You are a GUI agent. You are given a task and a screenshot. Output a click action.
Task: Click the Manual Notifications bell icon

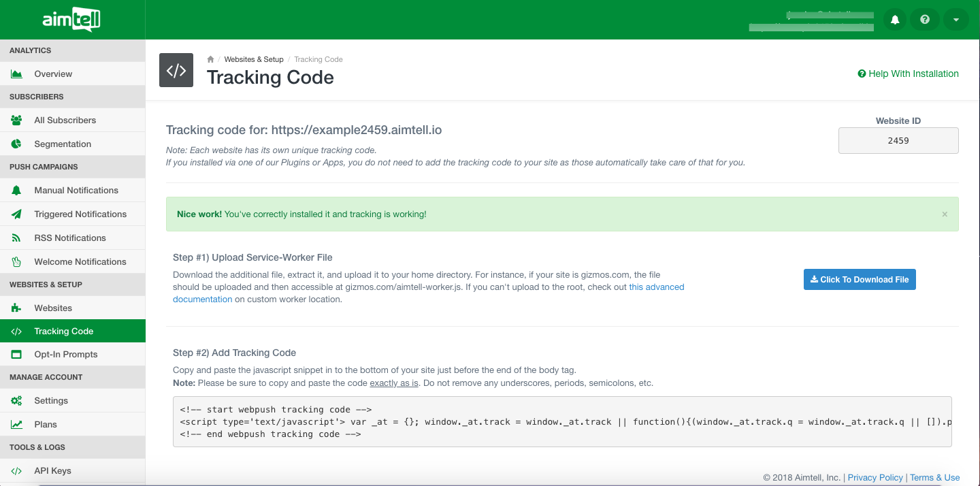(17, 191)
